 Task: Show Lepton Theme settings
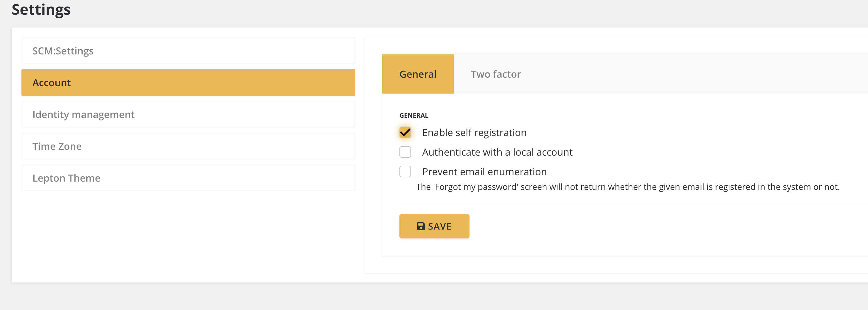pyautogui.click(x=188, y=178)
